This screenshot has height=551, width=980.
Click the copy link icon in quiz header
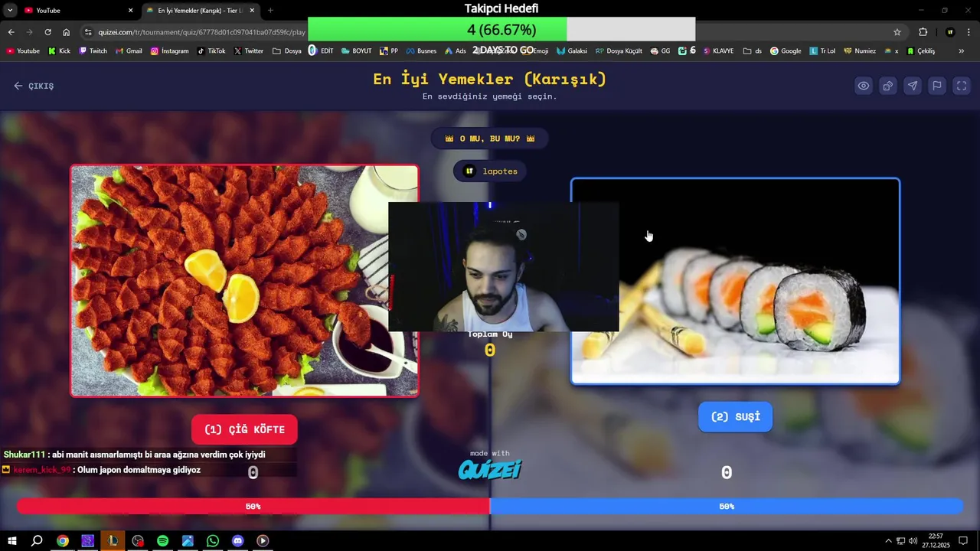pyautogui.click(x=888, y=86)
